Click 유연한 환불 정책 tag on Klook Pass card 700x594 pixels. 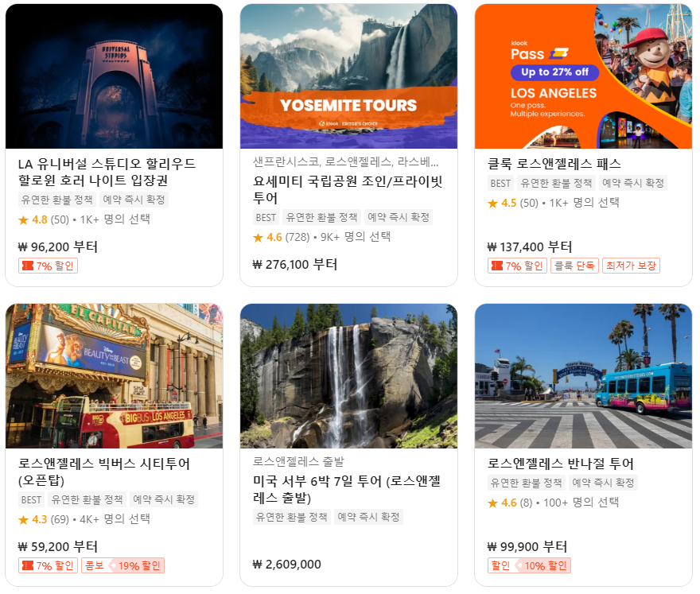pyautogui.click(x=556, y=183)
